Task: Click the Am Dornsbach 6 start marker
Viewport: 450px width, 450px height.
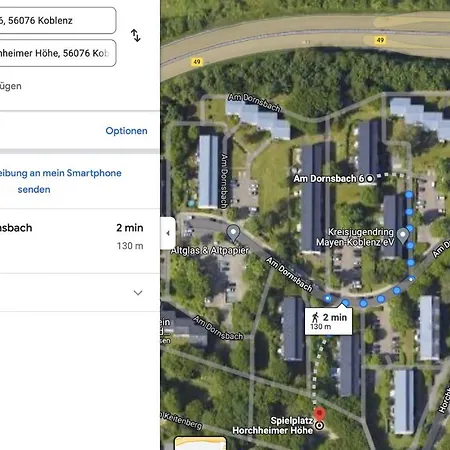Action: (370, 179)
